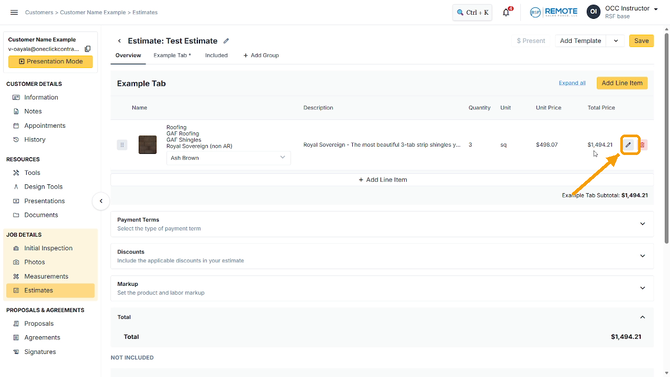The width and height of the screenshot is (670, 377).
Task: Open Appointments in the sidebar
Action: (45, 126)
